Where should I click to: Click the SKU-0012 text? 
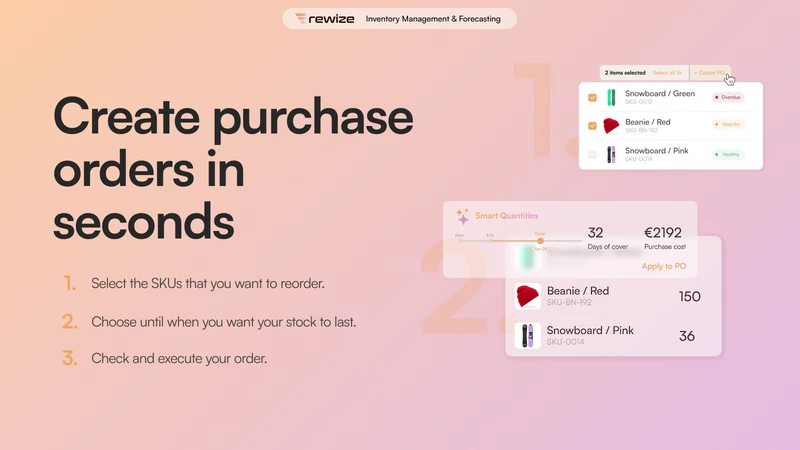(x=638, y=102)
